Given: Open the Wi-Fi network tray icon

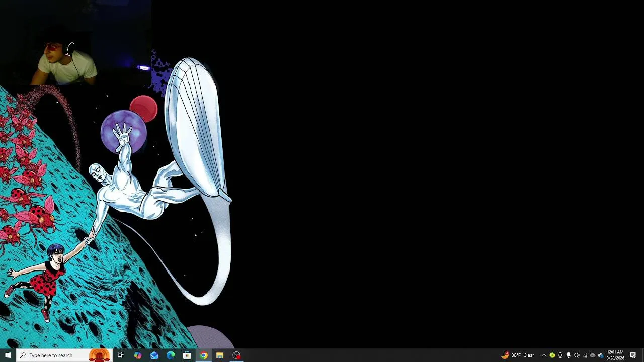Looking at the screenshot, I should (585, 356).
